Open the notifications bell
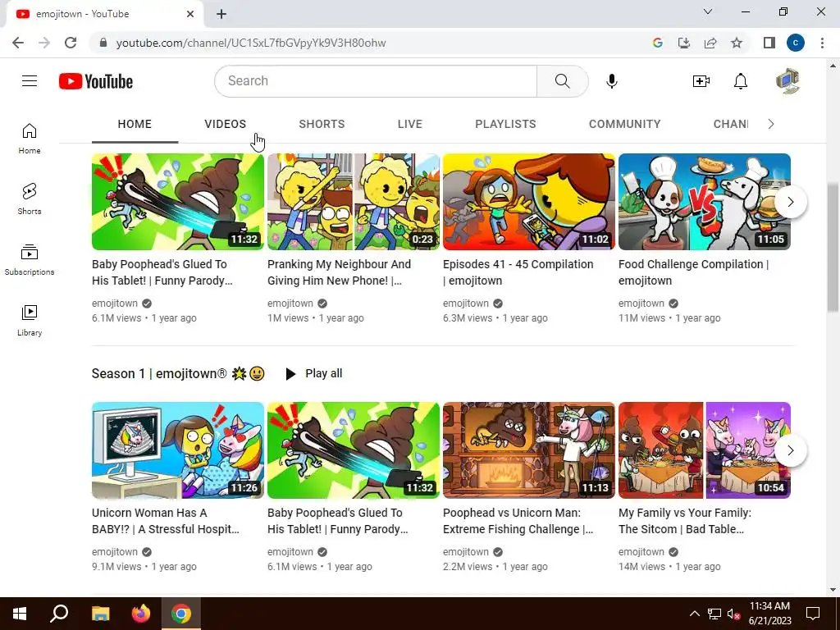 741,81
